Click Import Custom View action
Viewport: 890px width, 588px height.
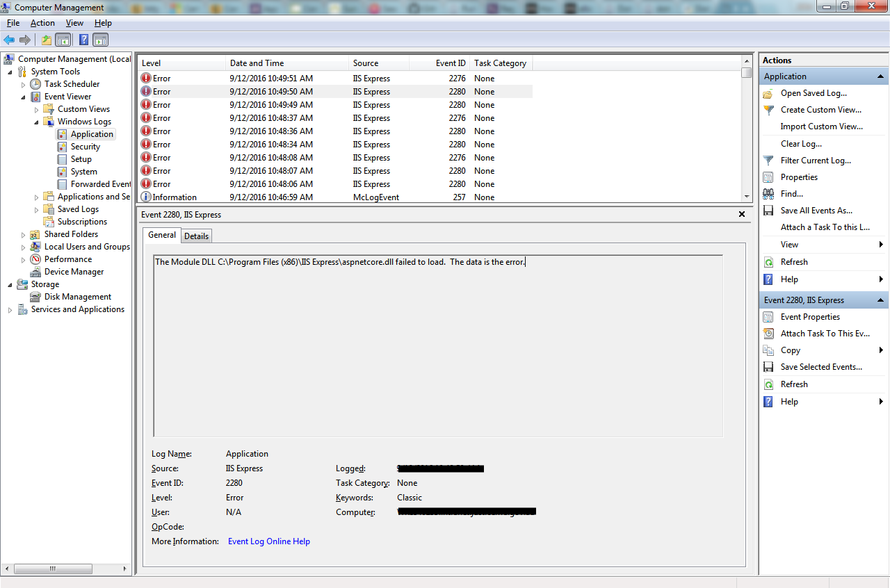[x=821, y=126]
